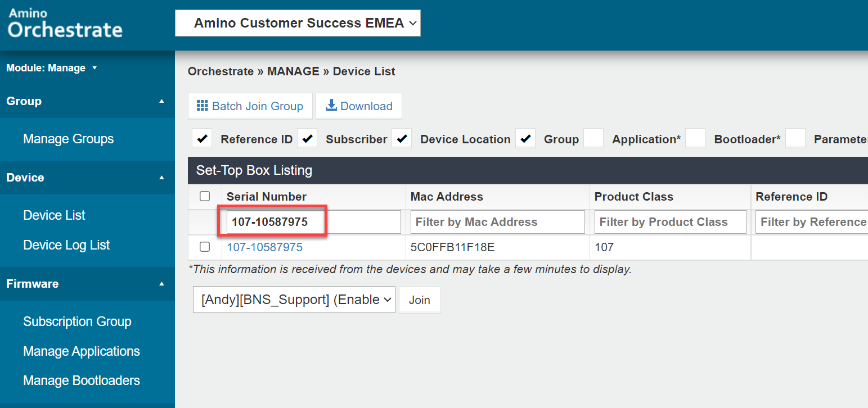Collapse the Firmware sidebar section
The height and width of the screenshot is (408, 868).
click(87, 284)
